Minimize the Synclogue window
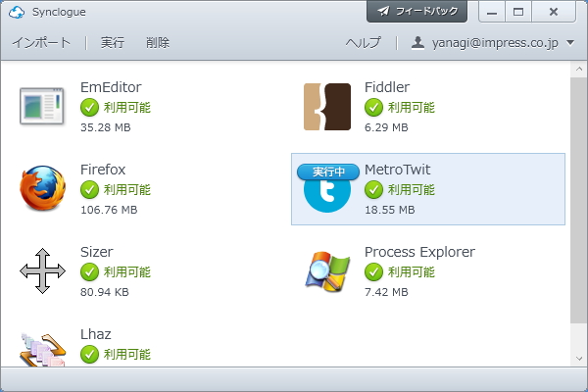This screenshot has width=588, height=392. (x=492, y=12)
